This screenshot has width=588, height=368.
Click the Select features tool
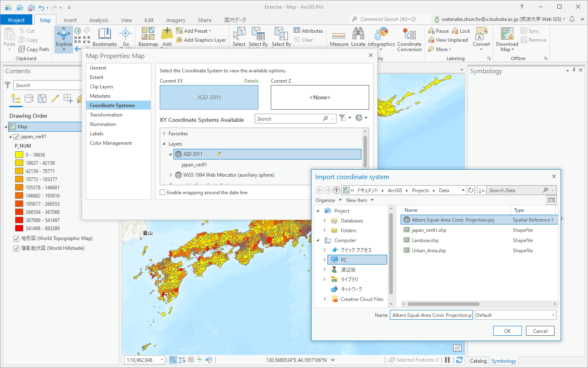pyautogui.click(x=239, y=37)
